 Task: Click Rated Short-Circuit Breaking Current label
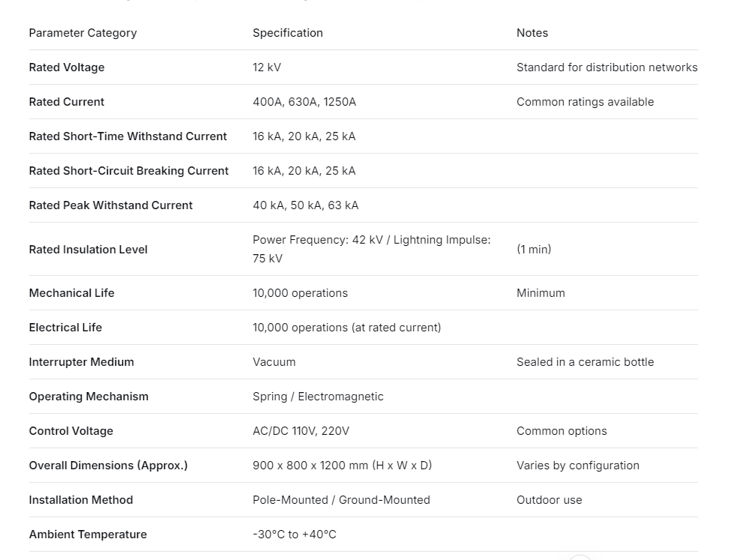pos(128,171)
